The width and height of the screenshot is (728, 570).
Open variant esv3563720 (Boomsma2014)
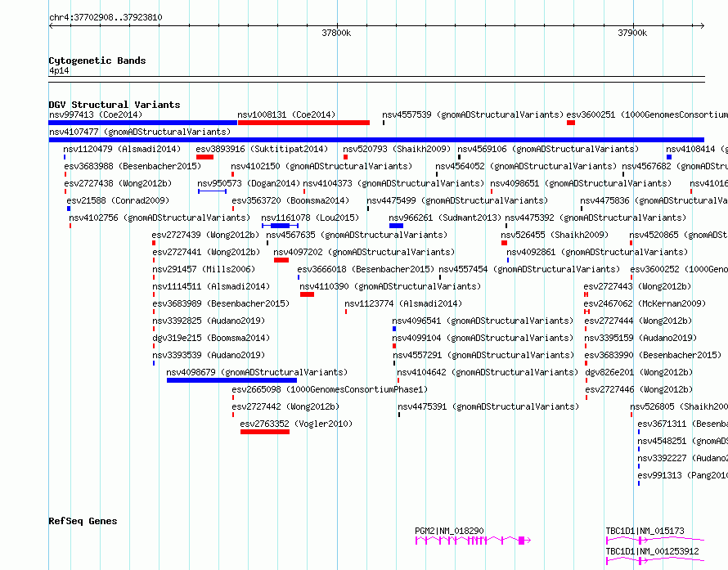290,200
